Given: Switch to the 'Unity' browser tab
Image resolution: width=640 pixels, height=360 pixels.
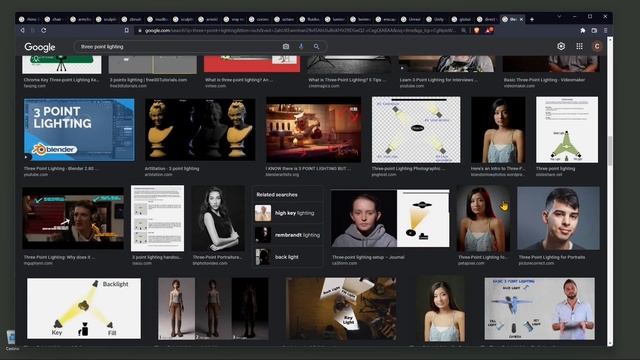Looking at the screenshot, I should point(436,19).
